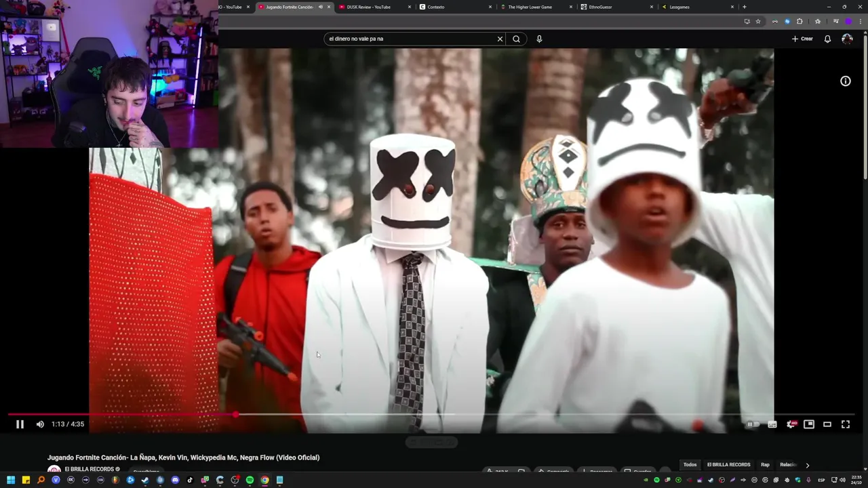Open the Spotify taskbar icon
868x488 pixels.
click(250, 480)
